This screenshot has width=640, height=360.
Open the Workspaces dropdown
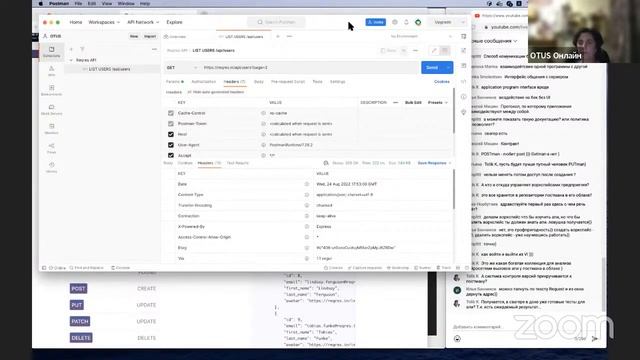(104, 22)
